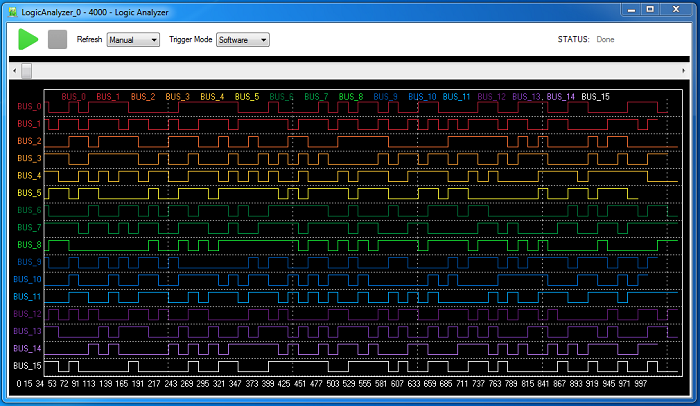Select BUS_15 label on left axis
Viewport: 700px width, 406px height.
click(28, 366)
